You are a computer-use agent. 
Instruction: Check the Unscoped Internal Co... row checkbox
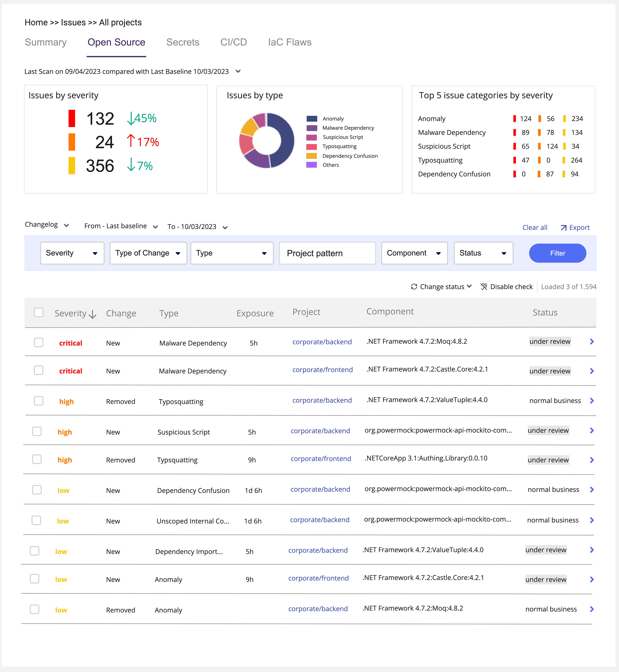(x=36, y=520)
